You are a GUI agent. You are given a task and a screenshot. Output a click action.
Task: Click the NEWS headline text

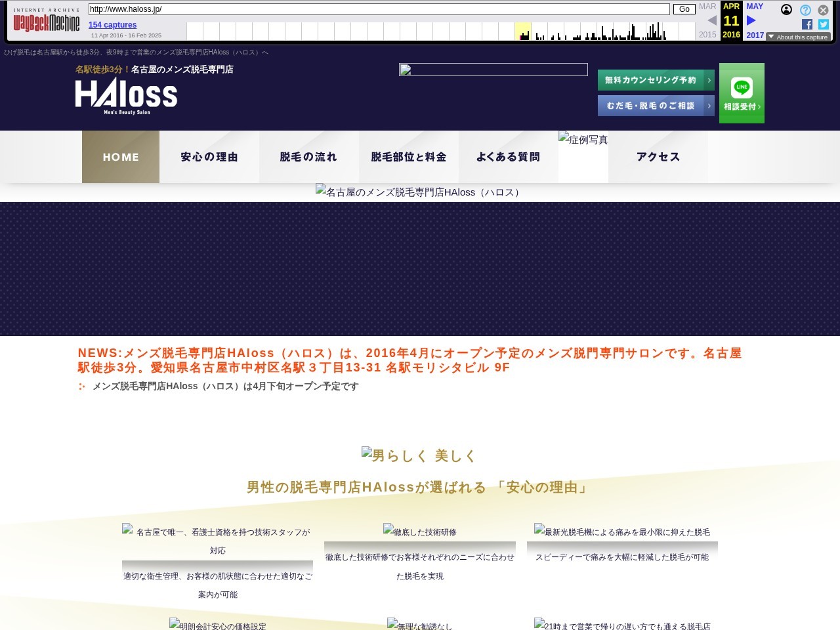pyautogui.click(x=409, y=360)
